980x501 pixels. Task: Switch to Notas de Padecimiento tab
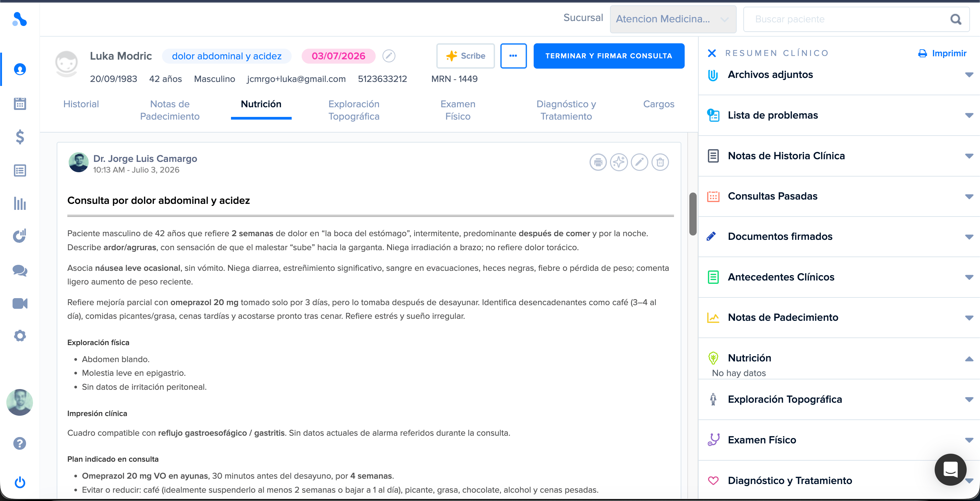pos(170,110)
